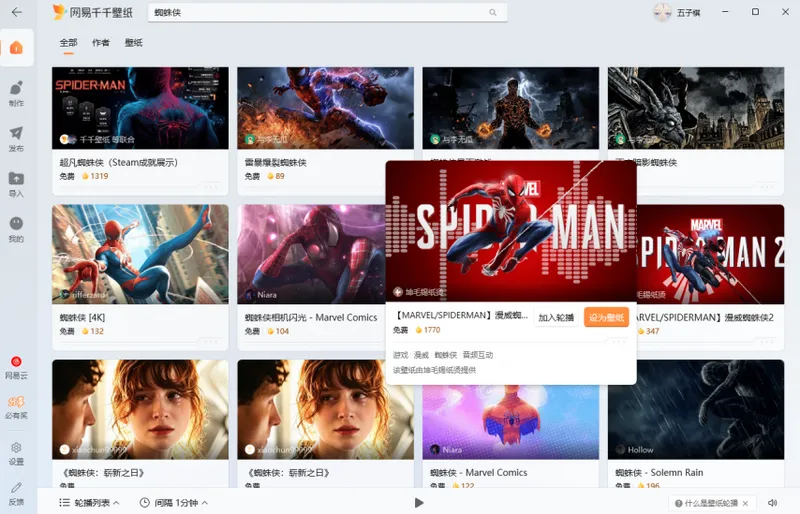Switch to the 全部 tab
The width and height of the screenshot is (800, 514).
click(x=68, y=43)
